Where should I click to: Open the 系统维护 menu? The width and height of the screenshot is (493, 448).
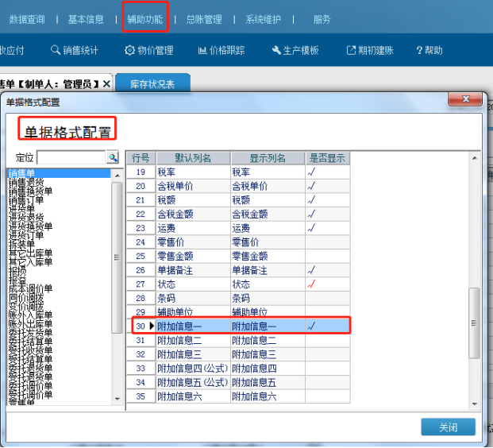coord(263,20)
